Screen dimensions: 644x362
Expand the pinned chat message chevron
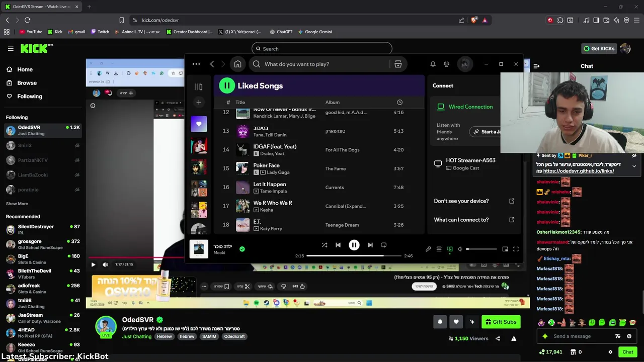click(634, 165)
